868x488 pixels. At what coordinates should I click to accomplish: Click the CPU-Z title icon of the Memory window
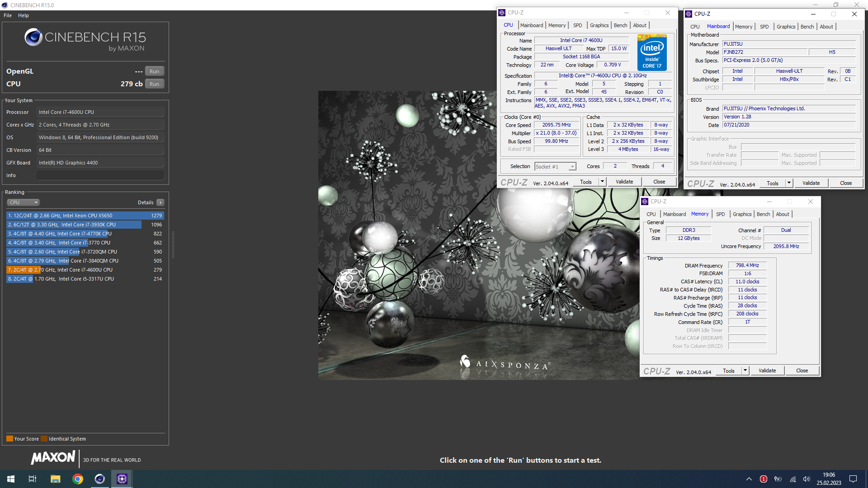[x=645, y=202]
